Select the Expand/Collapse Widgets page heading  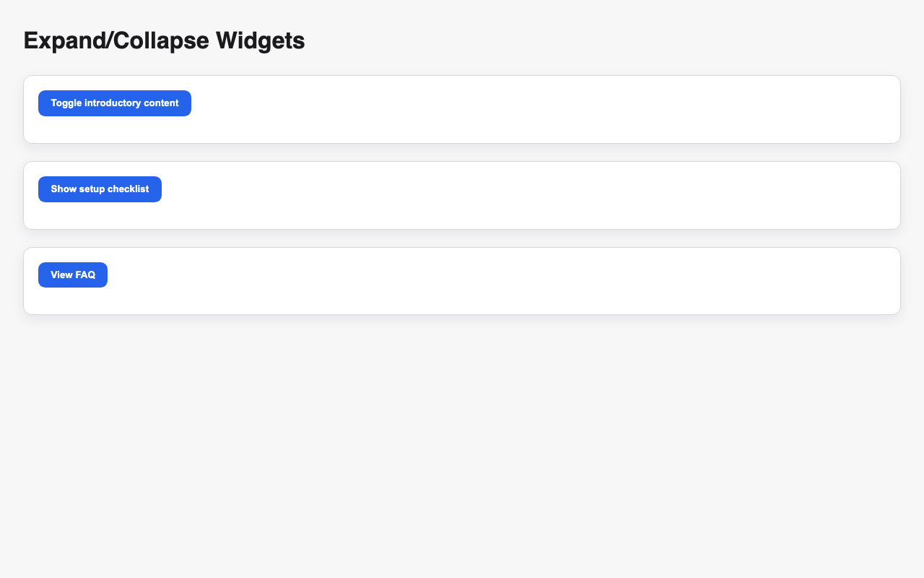(x=164, y=40)
